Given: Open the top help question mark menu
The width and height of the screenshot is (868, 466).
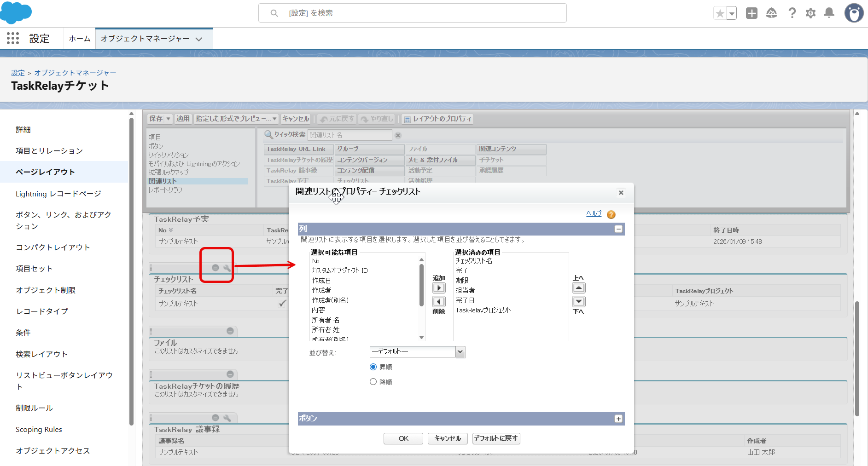Looking at the screenshot, I should coord(792,13).
